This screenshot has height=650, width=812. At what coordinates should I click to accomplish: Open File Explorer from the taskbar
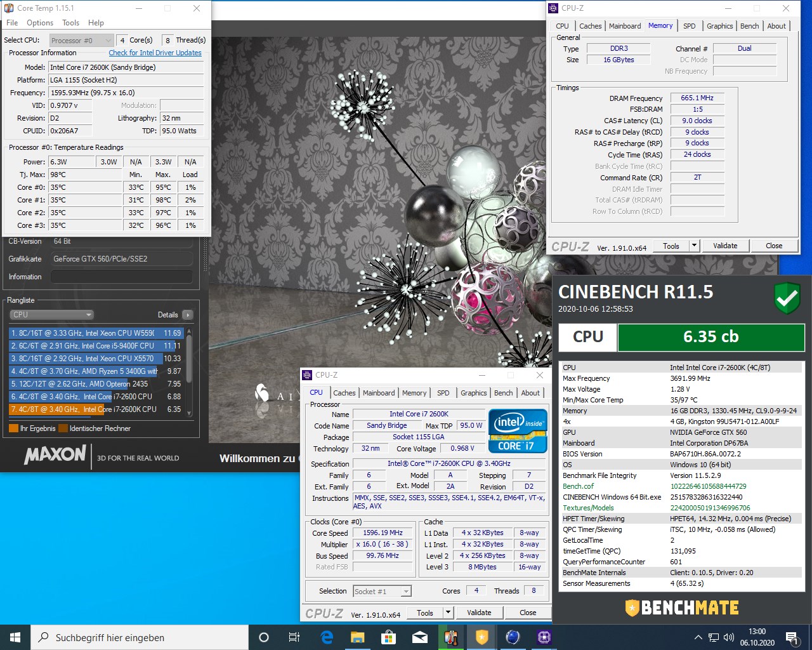pos(357,637)
